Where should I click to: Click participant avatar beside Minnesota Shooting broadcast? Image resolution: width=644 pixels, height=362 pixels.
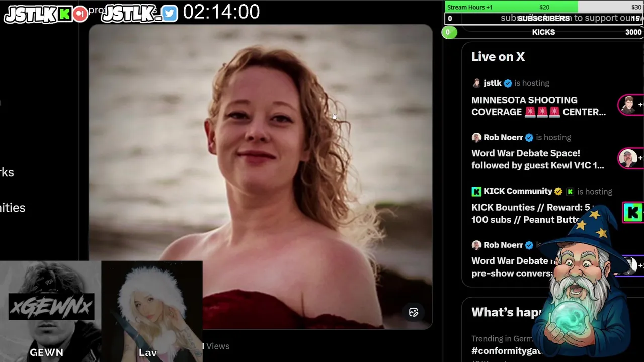tap(627, 105)
